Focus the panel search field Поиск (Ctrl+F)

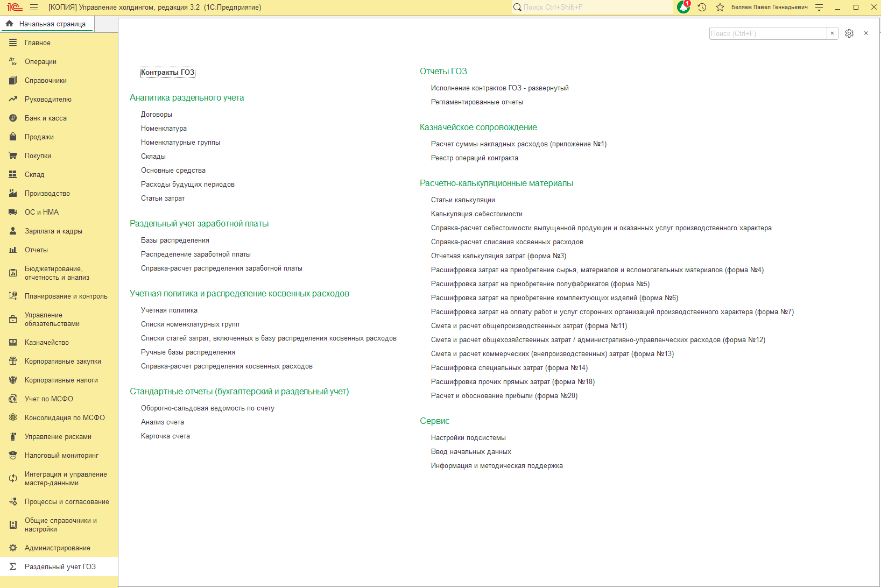coord(767,33)
